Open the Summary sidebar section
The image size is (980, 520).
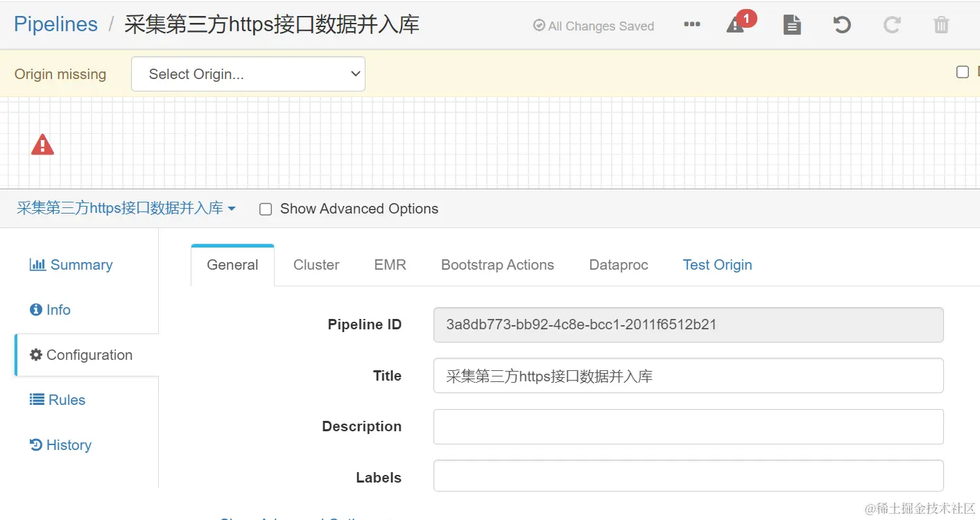tap(71, 265)
